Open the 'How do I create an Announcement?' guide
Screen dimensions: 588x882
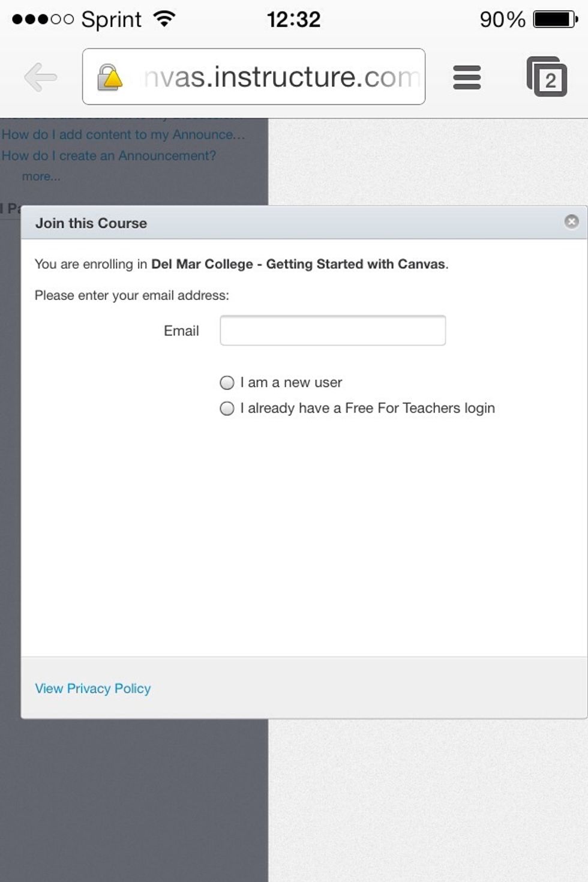point(108,155)
